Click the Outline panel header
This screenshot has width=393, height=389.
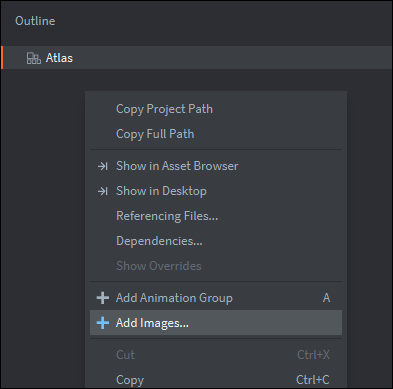(35, 21)
